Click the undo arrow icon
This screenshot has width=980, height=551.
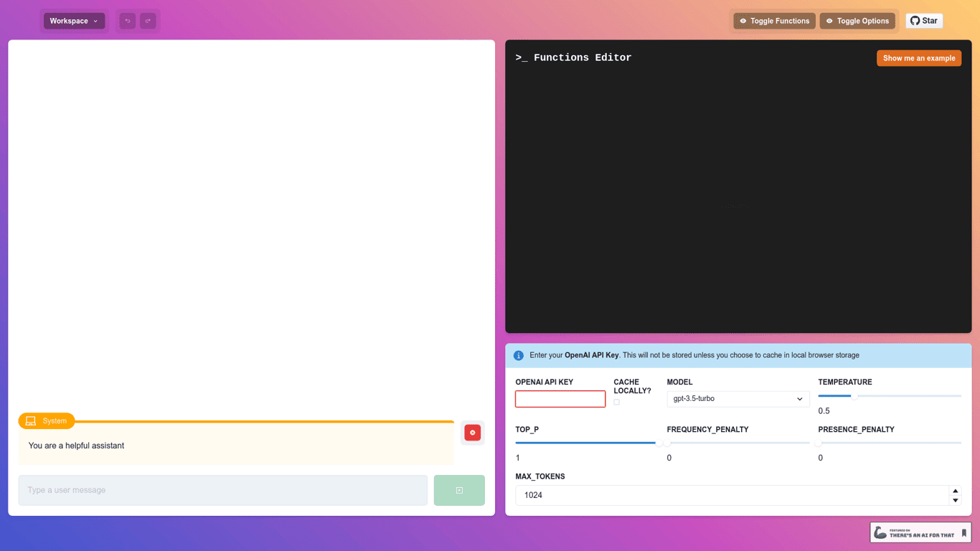[x=128, y=21]
